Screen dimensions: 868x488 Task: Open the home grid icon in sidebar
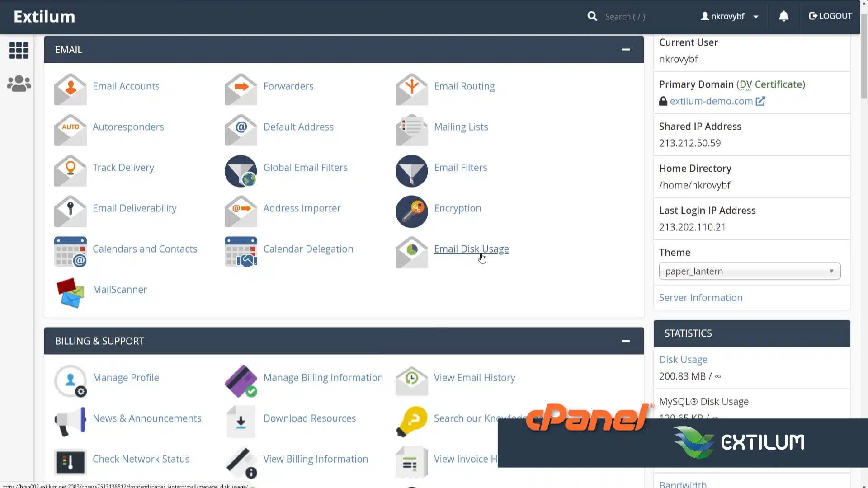click(19, 50)
